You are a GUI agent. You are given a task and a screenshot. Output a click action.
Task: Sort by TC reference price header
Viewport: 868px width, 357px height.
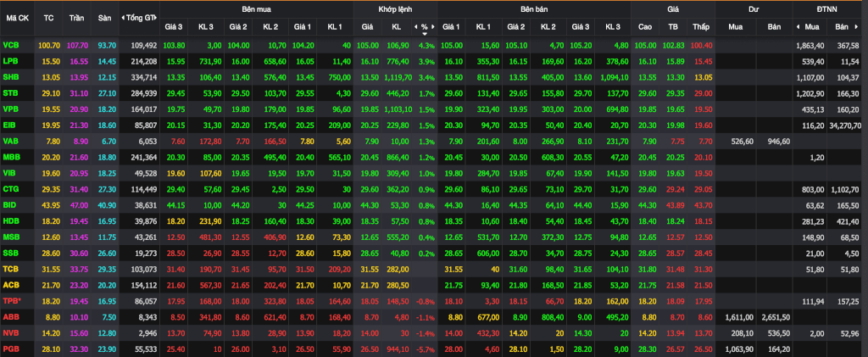48,18
